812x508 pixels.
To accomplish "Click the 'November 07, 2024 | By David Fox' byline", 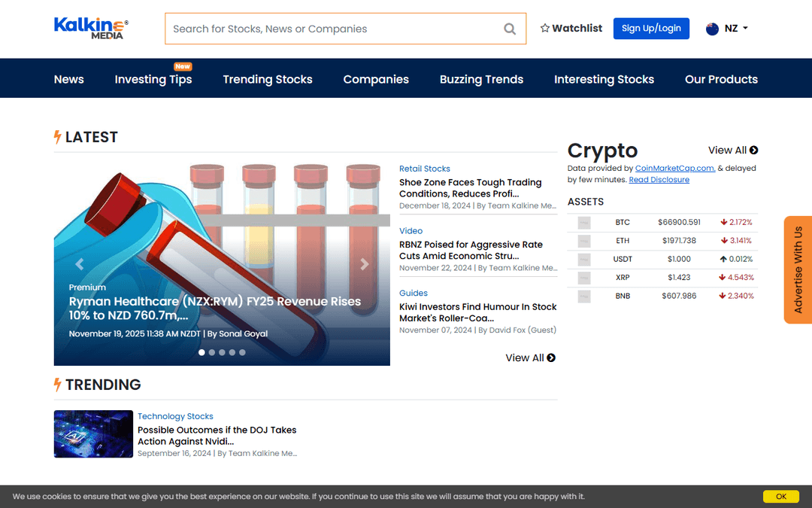I will 477,330.
